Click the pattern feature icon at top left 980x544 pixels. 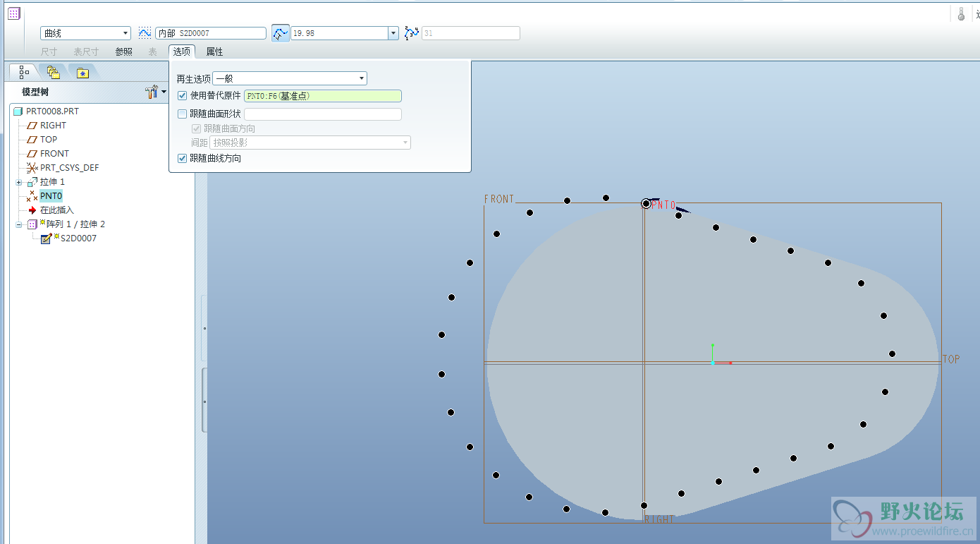point(14,13)
